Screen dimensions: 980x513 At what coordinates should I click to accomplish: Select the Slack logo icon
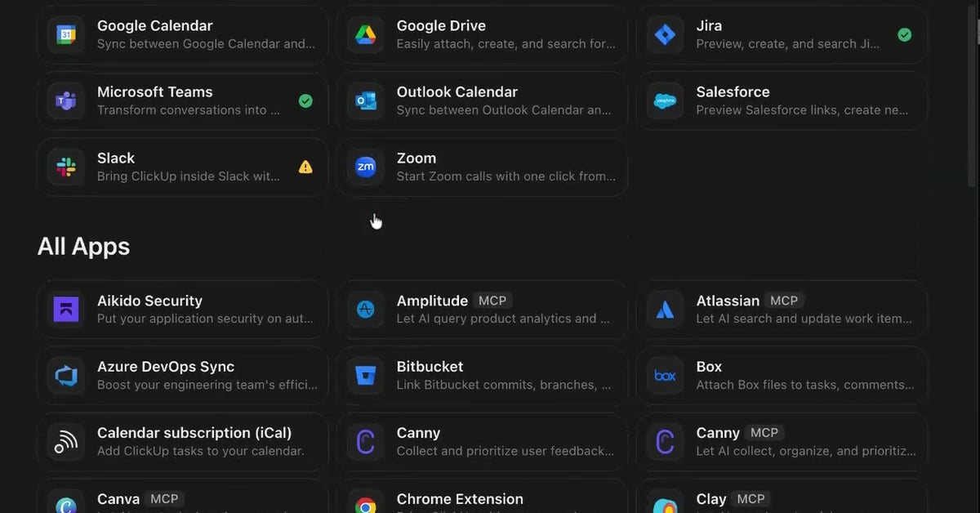pos(66,167)
